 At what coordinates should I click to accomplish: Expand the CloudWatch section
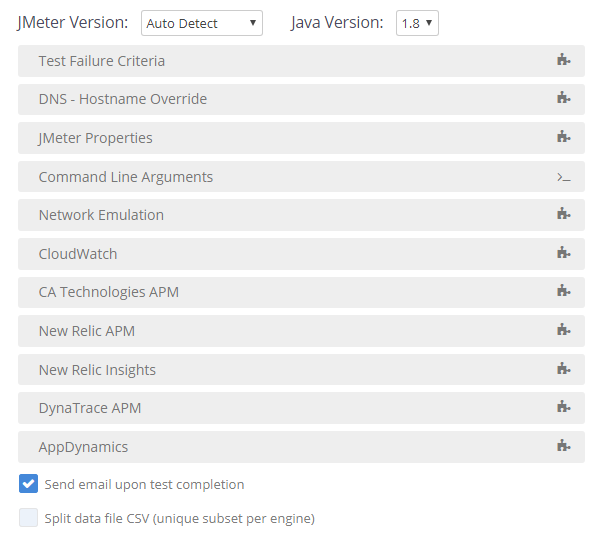click(x=301, y=254)
